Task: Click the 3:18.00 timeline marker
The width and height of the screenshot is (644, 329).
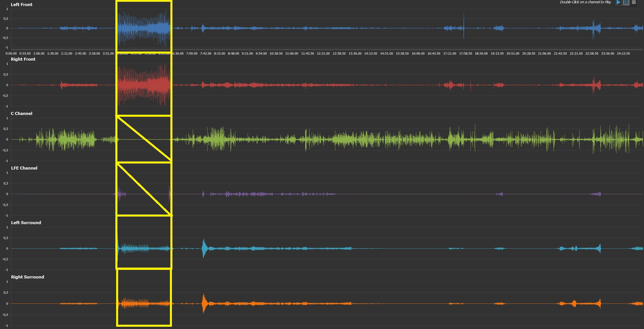Action: click(94, 54)
